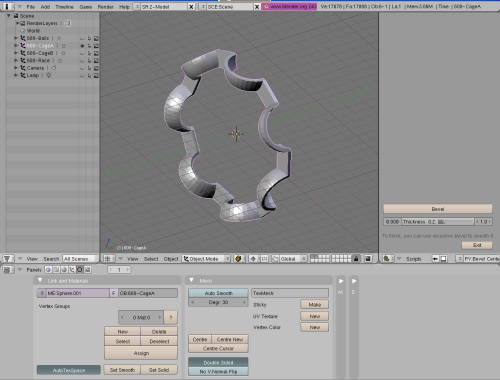Screen dimensions: 500x380
Task: Click the outliner window type icon
Action: [x=7, y=259]
